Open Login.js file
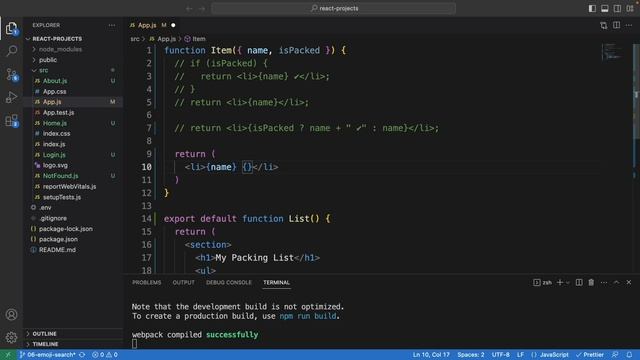Screen dimensions: 640x360 (x=54, y=155)
